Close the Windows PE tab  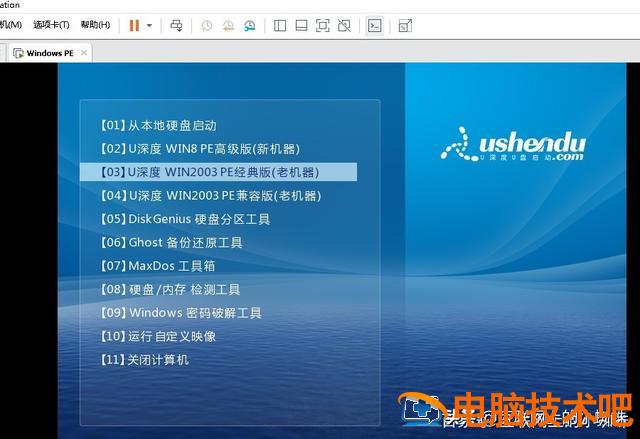point(83,52)
